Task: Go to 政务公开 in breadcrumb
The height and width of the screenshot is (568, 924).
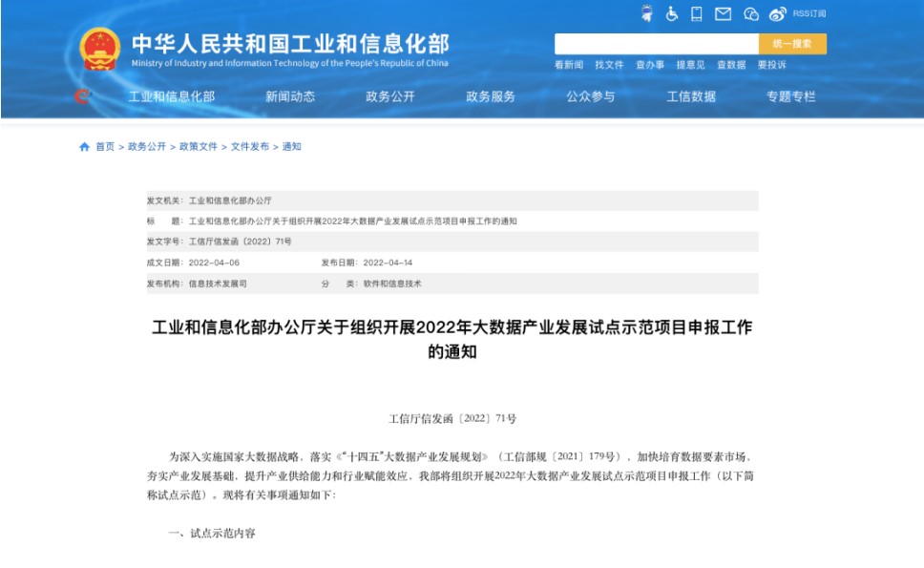Action: tap(147, 147)
